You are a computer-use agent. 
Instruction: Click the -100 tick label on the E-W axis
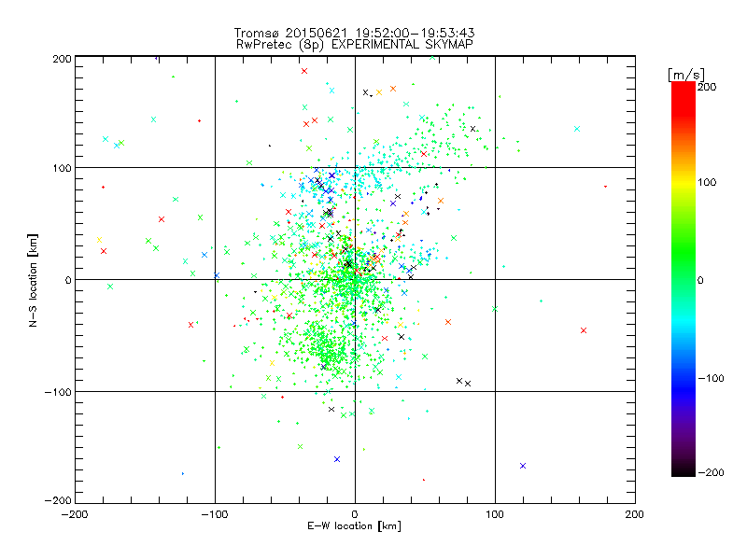click(215, 514)
